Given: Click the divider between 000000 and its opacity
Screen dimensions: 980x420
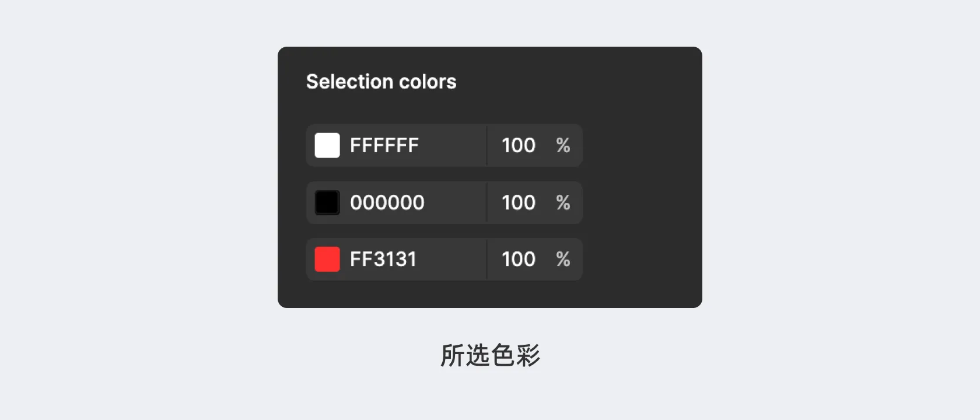Looking at the screenshot, I should [x=487, y=202].
